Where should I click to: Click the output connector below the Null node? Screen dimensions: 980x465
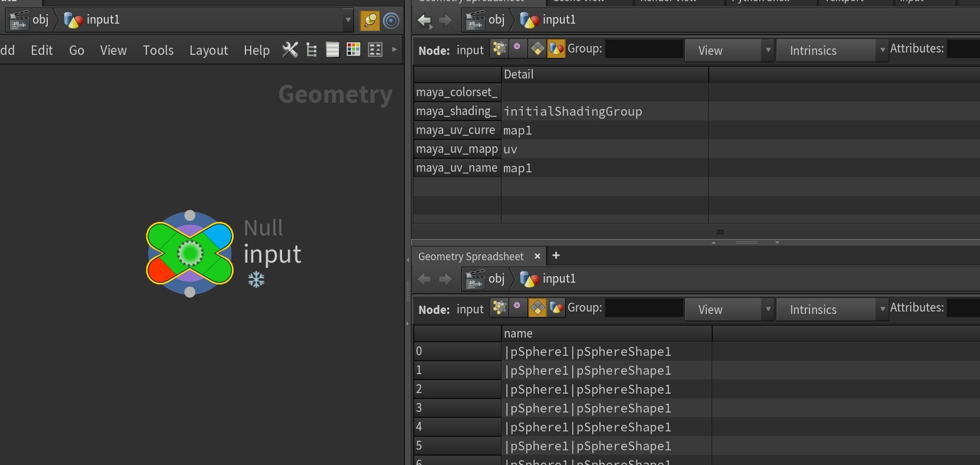click(189, 292)
